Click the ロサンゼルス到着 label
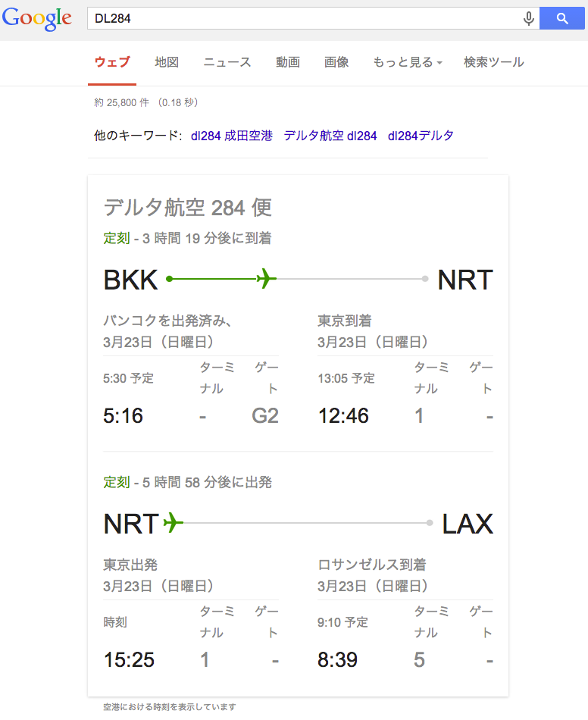The height and width of the screenshot is (720, 588). (x=372, y=565)
